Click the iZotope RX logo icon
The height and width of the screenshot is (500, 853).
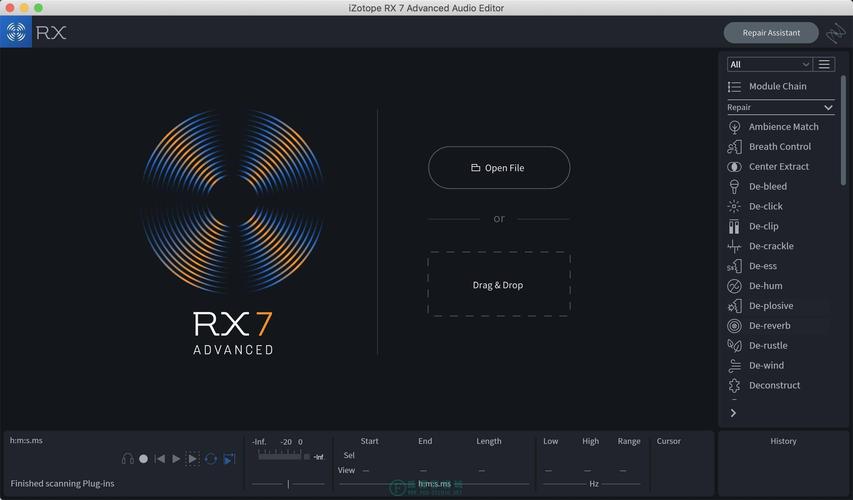pyautogui.click(x=16, y=32)
